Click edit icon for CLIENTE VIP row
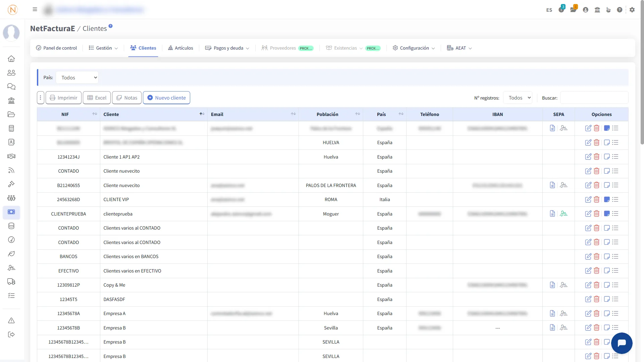 (588, 199)
